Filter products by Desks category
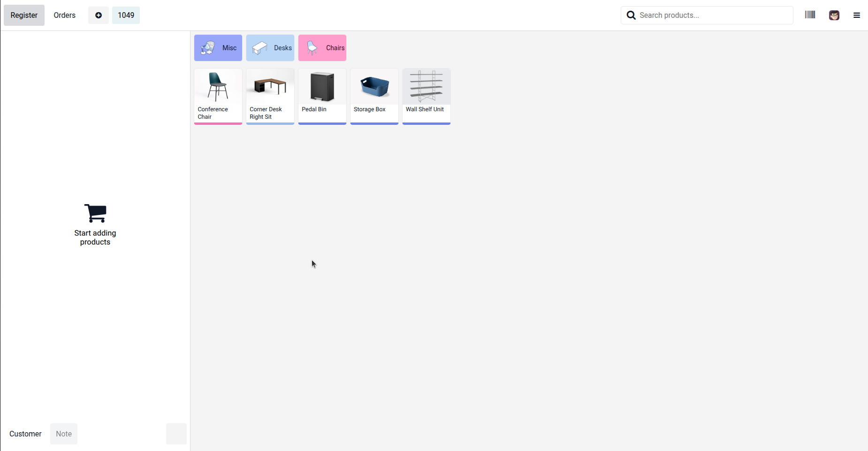This screenshot has height=451, width=868. tap(270, 48)
